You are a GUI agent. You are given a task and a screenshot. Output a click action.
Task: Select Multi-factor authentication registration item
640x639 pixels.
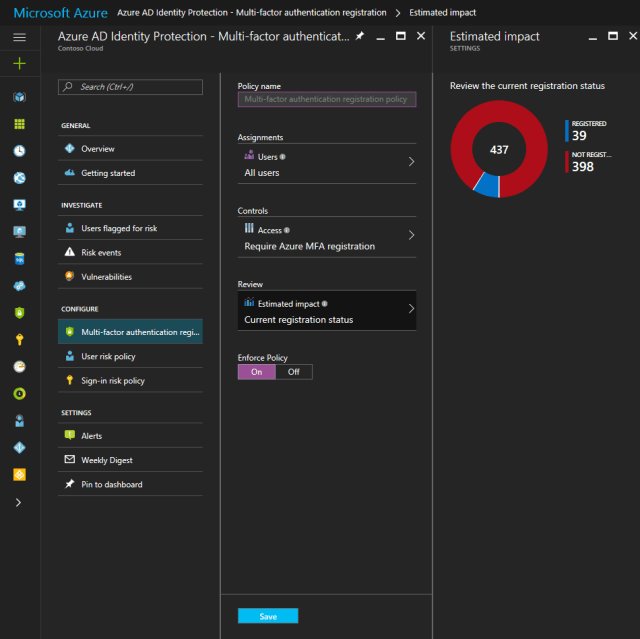point(130,332)
